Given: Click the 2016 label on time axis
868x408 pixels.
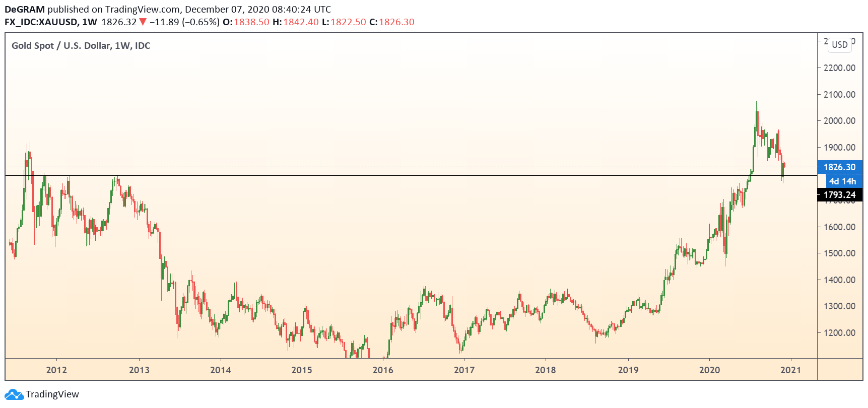Looking at the screenshot, I should (x=383, y=370).
